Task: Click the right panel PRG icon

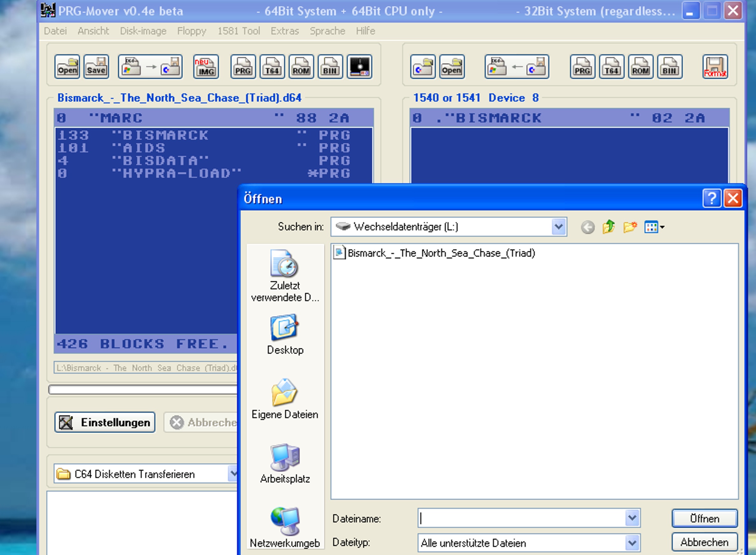Action: pos(583,66)
